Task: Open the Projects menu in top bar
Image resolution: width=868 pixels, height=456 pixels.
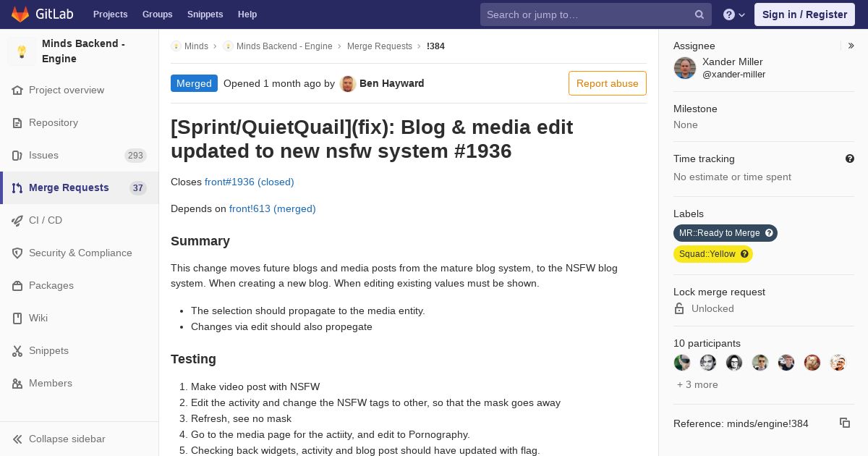Action: [110, 14]
